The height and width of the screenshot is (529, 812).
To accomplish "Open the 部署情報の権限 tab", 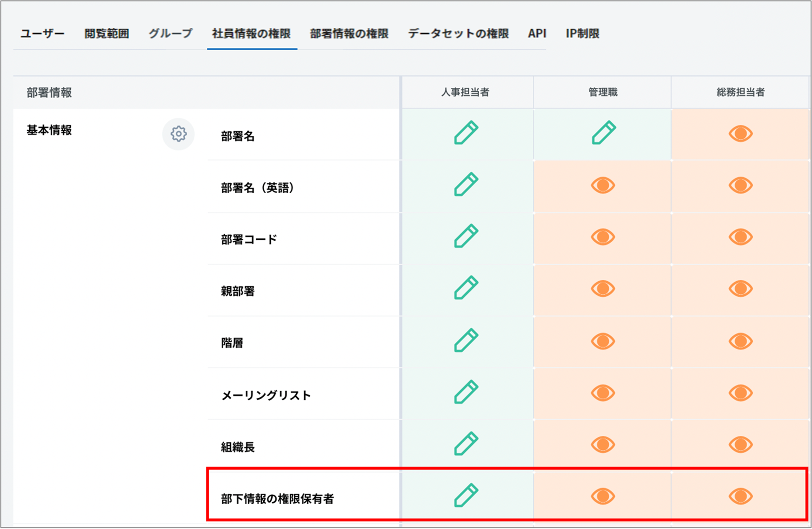I will pyautogui.click(x=349, y=33).
